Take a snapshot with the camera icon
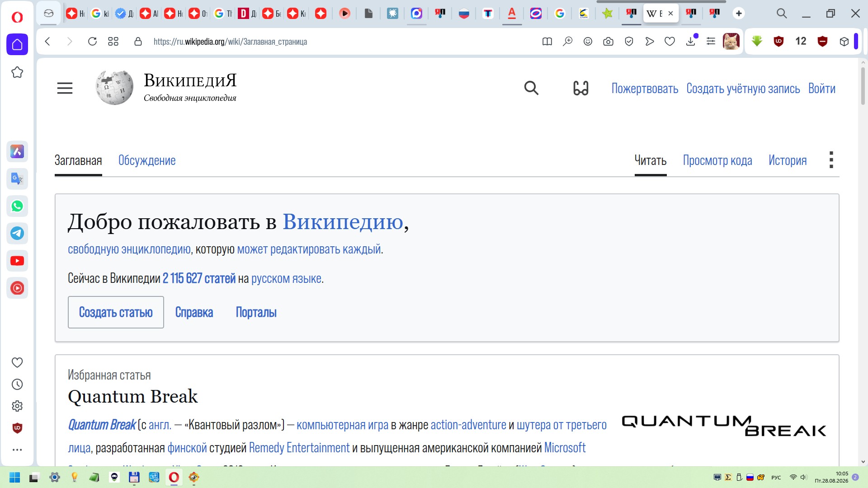 tap(609, 42)
